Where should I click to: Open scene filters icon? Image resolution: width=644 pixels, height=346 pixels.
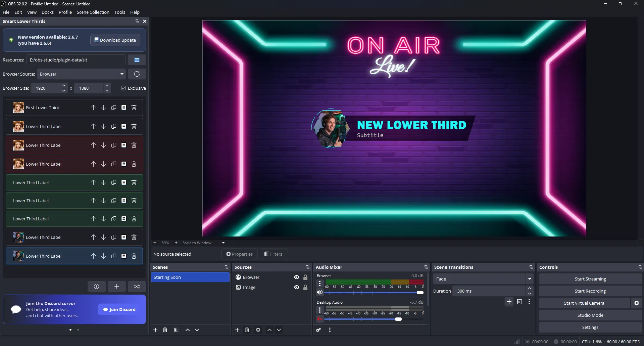click(176, 330)
